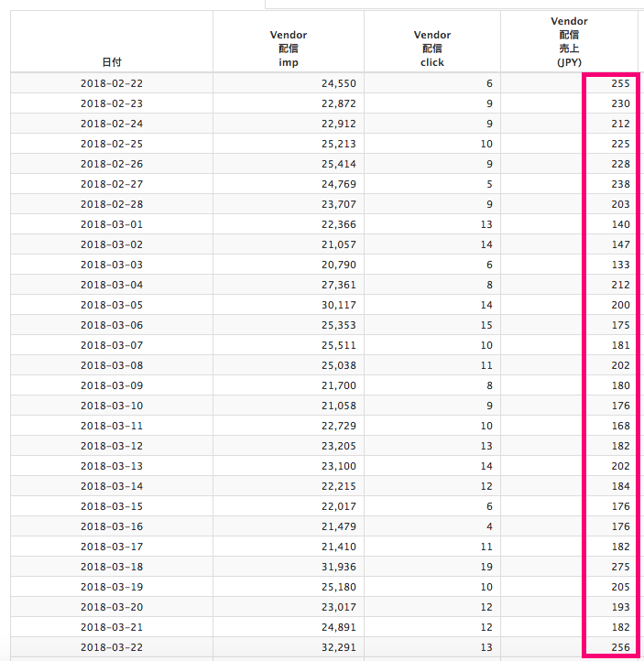Click the imp value 25,353
Screen dimensions: 644x661
[x=339, y=325]
